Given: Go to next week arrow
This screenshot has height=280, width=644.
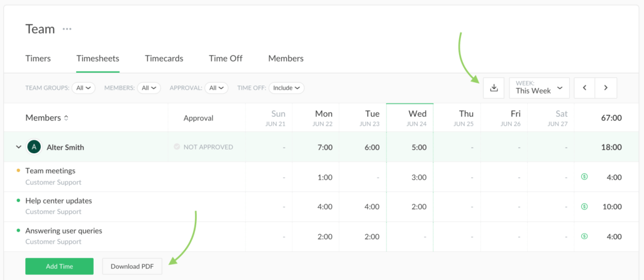Looking at the screenshot, I should [606, 88].
